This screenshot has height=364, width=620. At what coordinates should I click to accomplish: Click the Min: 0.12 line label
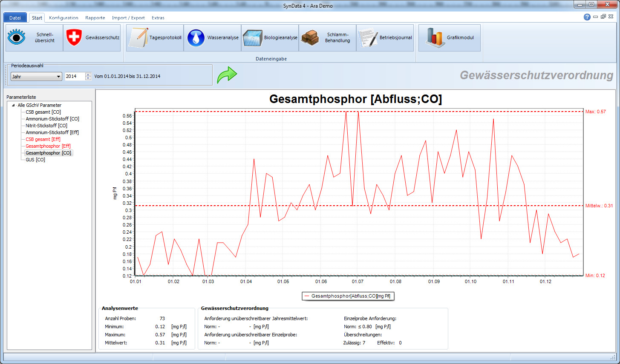(x=595, y=275)
